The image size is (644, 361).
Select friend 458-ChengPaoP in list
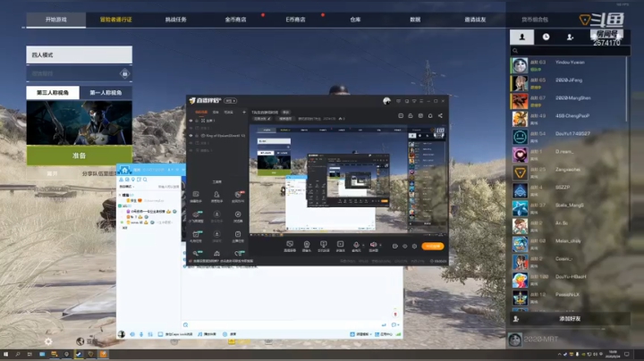click(x=569, y=119)
